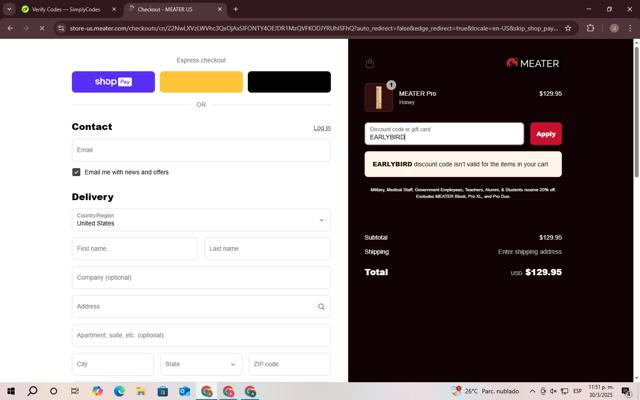Viewport: 640px width, 400px height.
Task: Open the Windows Start menu
Action: coord(11,391)
